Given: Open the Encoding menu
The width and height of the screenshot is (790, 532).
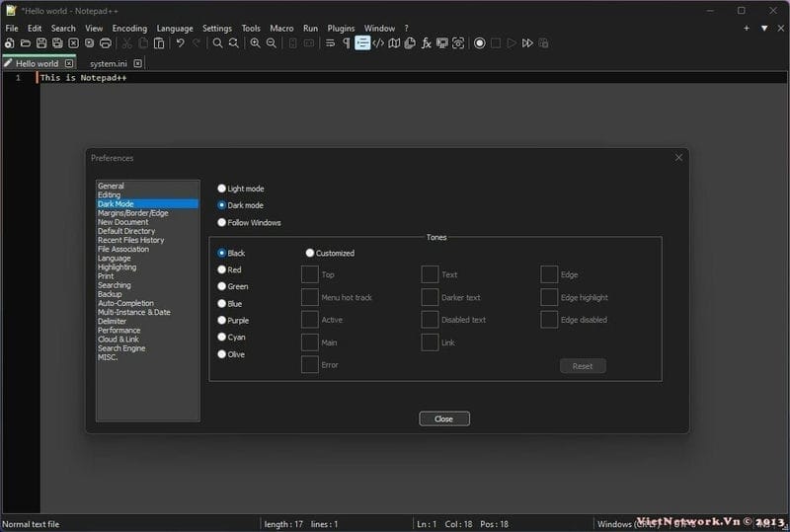Looking at the screenshot, I should click(x=129, y=29).
